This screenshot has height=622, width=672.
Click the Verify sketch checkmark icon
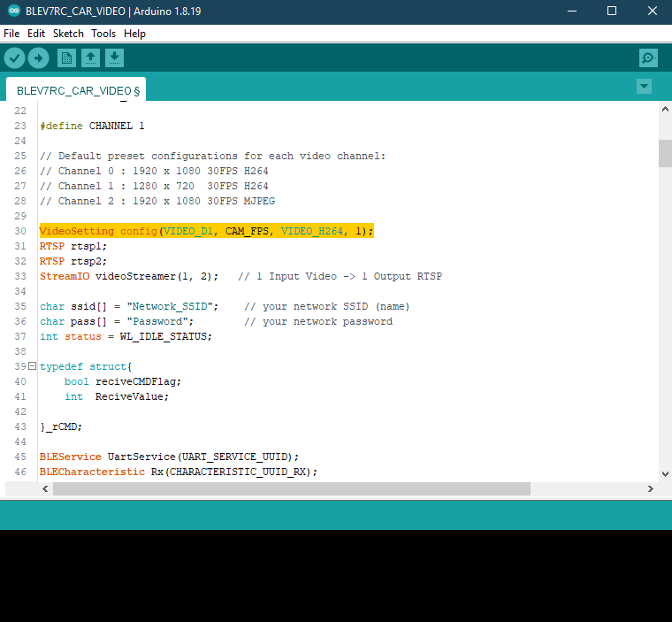(14, 58)
